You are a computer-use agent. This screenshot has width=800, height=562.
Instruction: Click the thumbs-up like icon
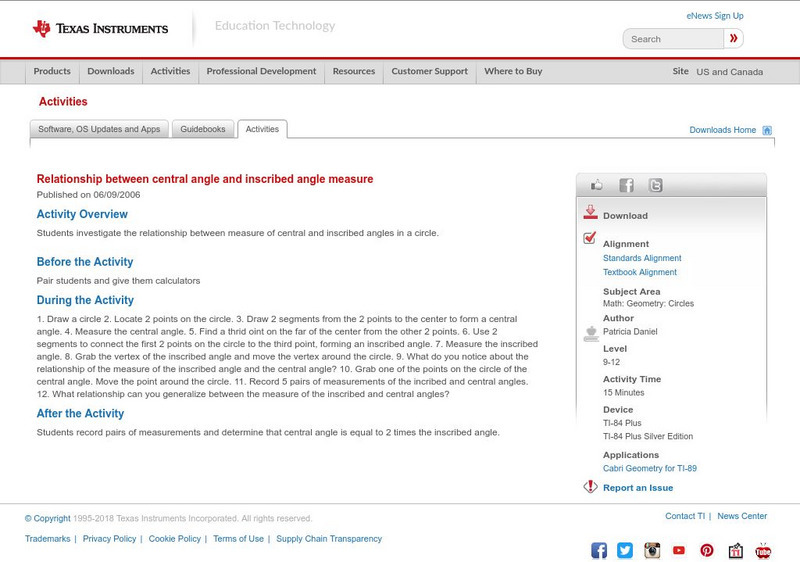tap(597, 185)
